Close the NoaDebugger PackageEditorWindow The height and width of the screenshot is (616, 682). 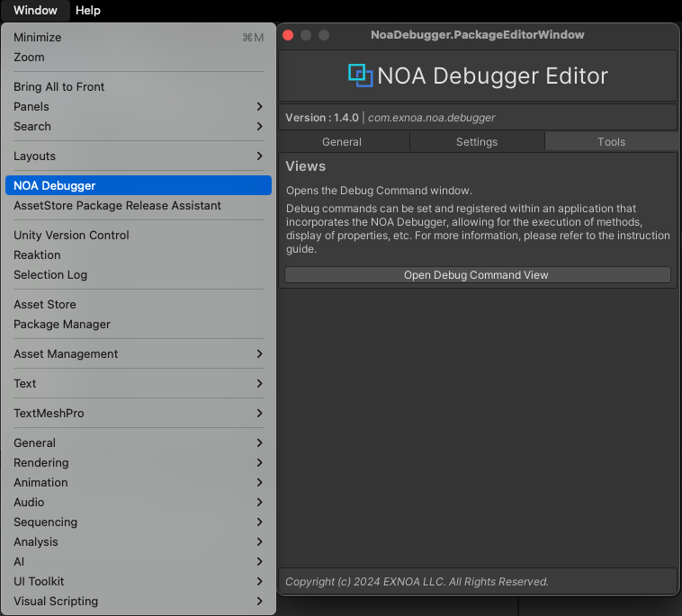(288, 35)
